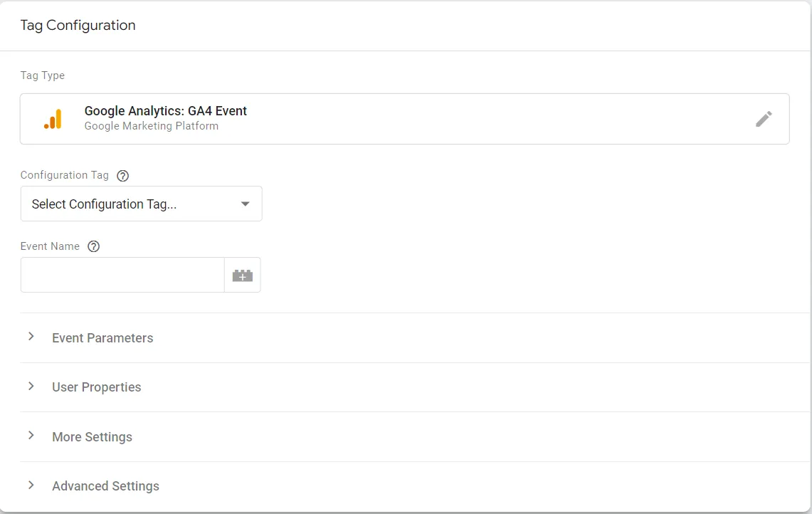812x514 pixels.
Task: Click the Tag Configuration header
Action: click(x=78, y=25)
